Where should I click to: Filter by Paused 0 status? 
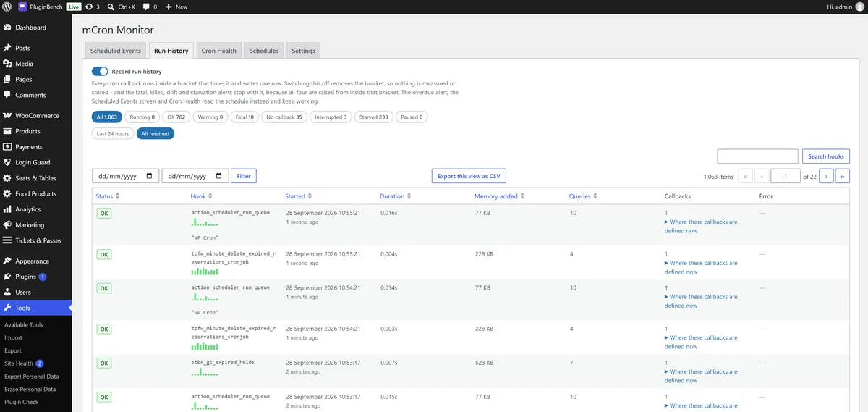coord(412,117)
